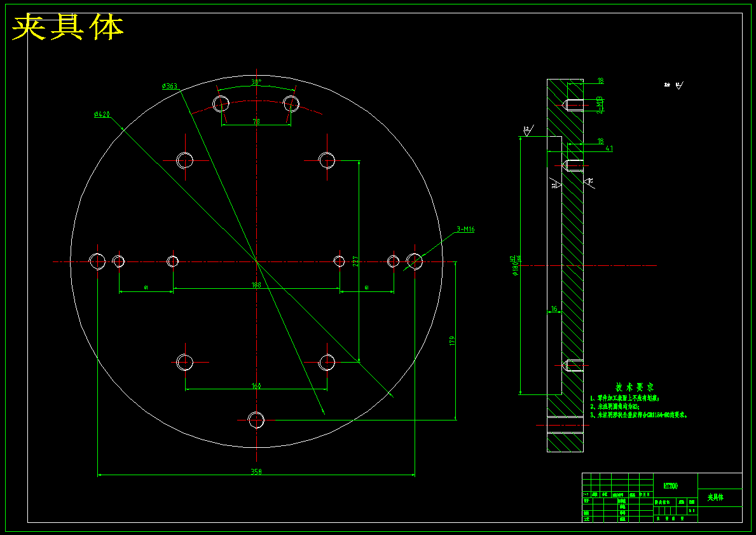Pick the 61 dimension left of 188
Screen dimensions: 756x535
(146, 288)
